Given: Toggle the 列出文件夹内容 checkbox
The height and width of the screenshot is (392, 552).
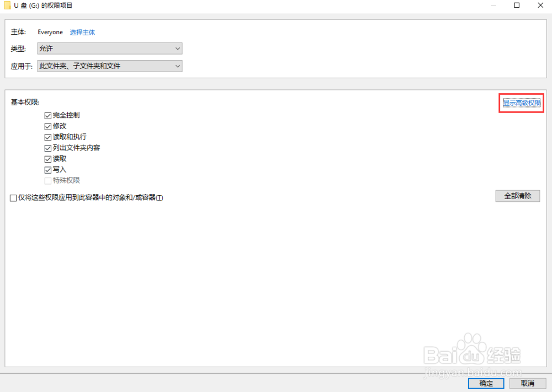Looking at the screenshot, I should [x=48, y=148].
